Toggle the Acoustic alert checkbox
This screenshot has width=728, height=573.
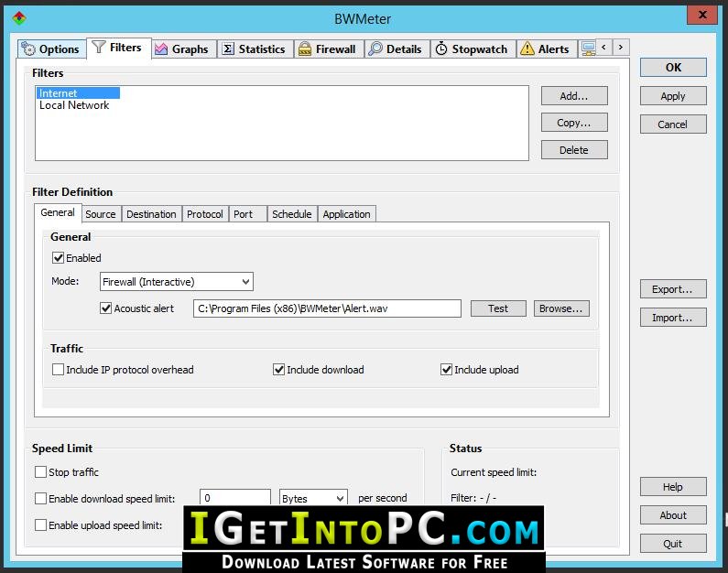pyautogui.click(x=106, y=308)
